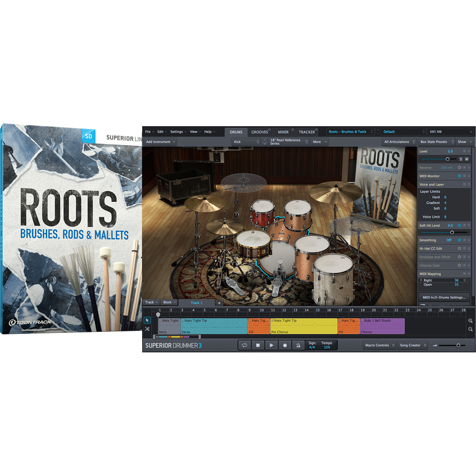Zoom in on the timeline
Screen dimensions: 476x476
click(470, 320)
